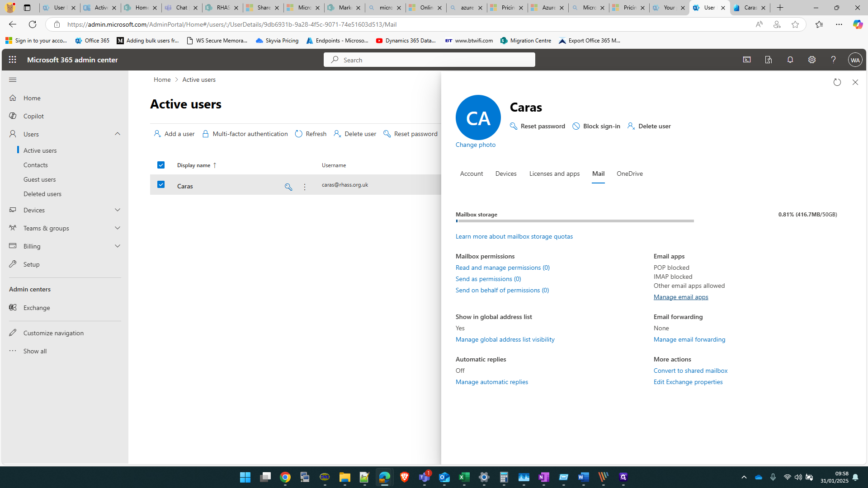
Task: Click the admin center Search box
Action: click(x=429, y=60)
